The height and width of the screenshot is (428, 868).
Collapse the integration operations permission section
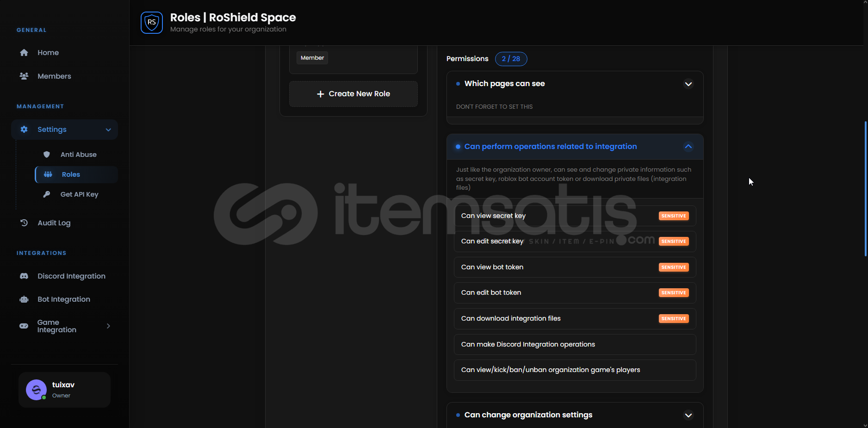[688, 147]
